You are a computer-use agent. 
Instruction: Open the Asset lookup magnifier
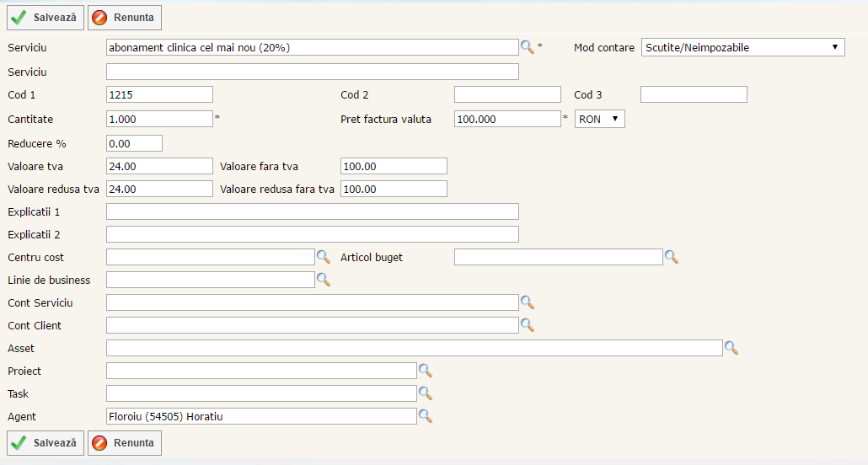[731, 348]
